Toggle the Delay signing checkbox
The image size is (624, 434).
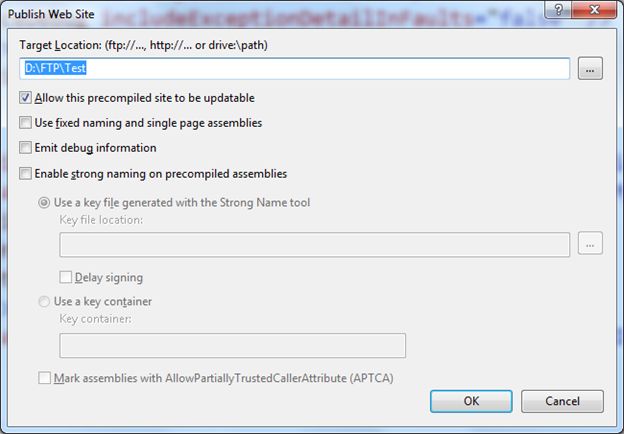[67, 277]
